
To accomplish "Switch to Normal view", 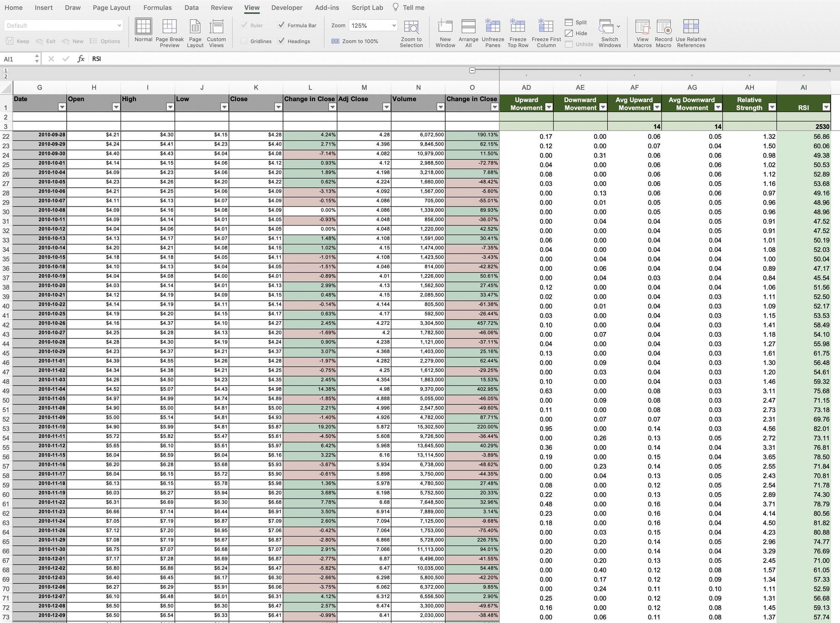I will click(x=143, y=29).
